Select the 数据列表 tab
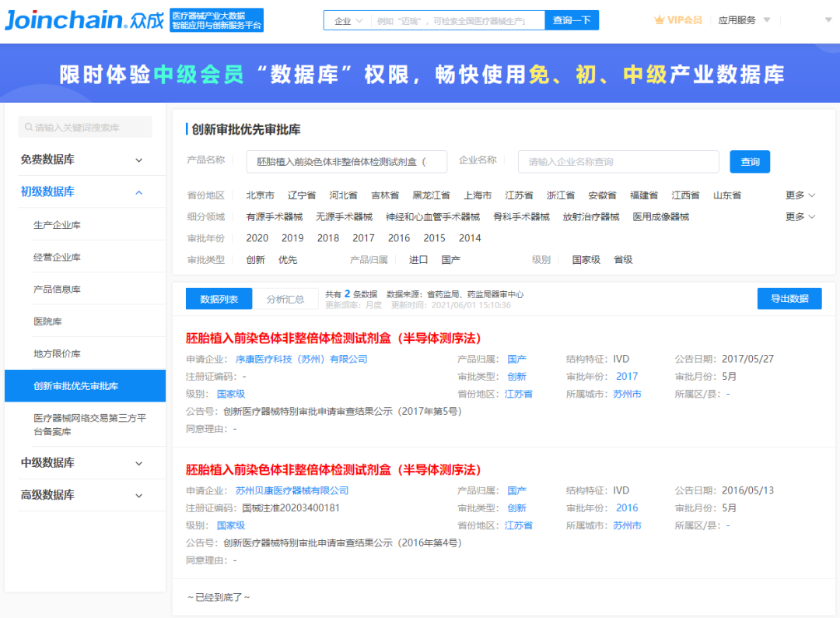The height and width of the screenshot is (618, 840). [219, 299]
